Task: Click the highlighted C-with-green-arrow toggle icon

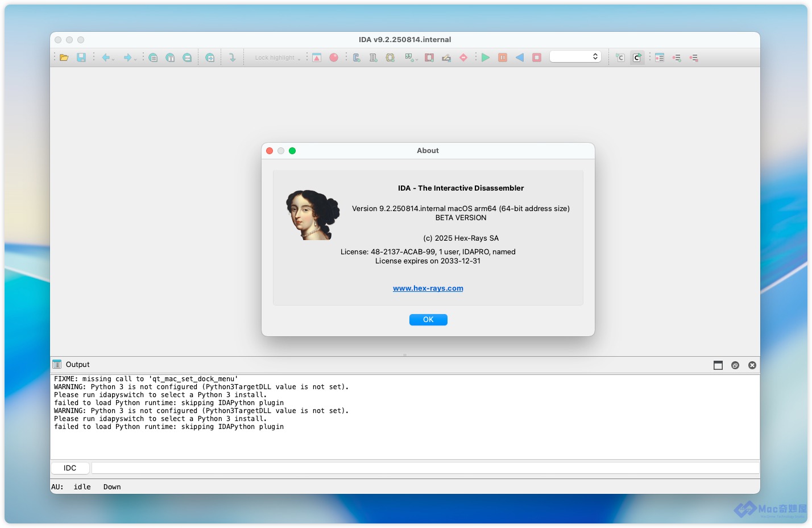Action: pos(637,57)
